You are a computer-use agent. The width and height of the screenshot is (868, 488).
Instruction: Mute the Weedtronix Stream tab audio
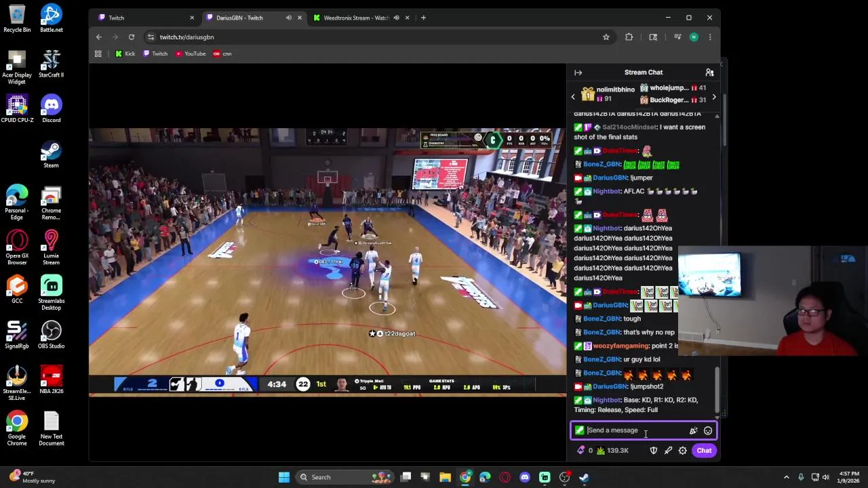[396, 18]
